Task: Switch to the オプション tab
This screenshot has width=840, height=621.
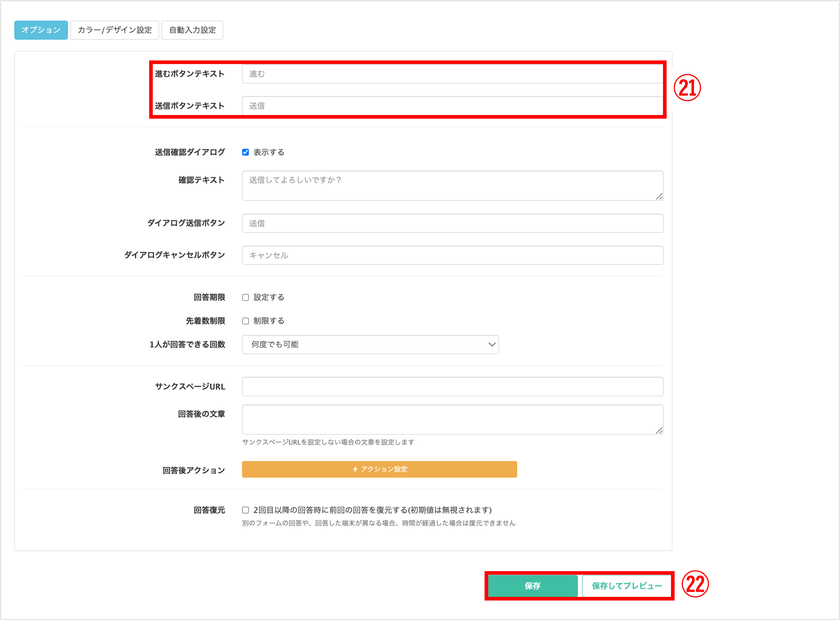Action: [41, 30]
